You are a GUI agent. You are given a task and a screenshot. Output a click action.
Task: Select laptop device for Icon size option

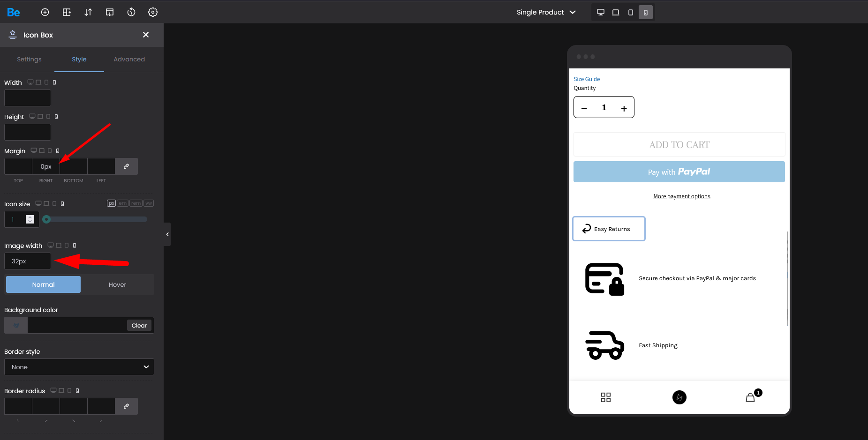[46, 203]
